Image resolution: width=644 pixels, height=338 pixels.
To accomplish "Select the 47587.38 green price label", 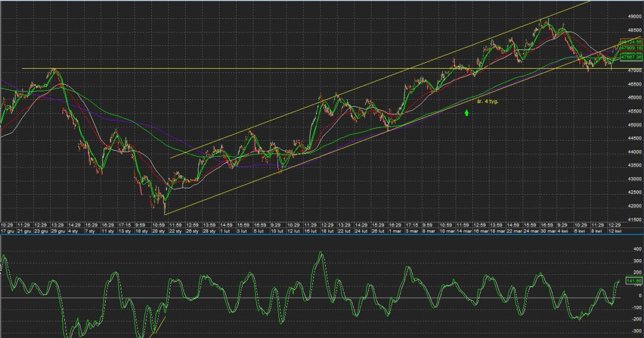I will pos(631,56).
